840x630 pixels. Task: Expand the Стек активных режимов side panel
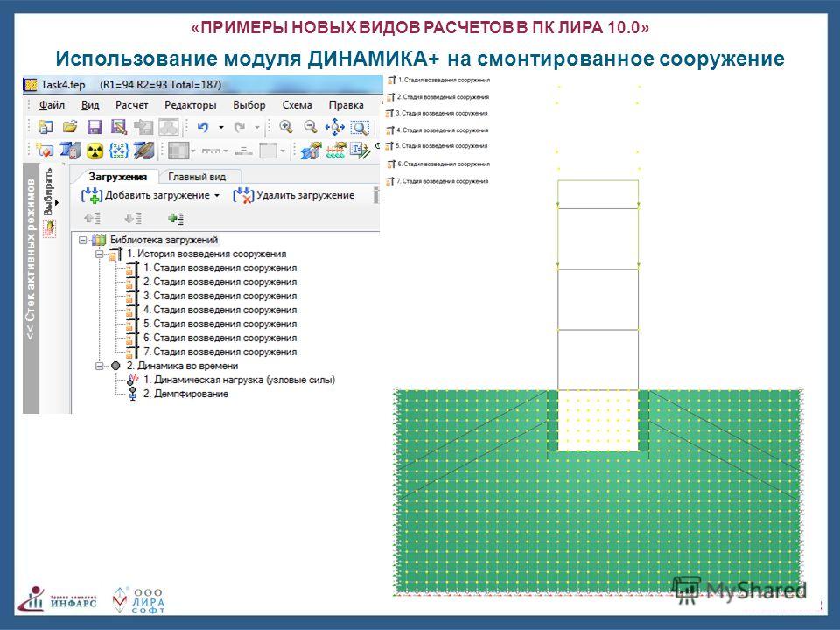pos(31,258)
